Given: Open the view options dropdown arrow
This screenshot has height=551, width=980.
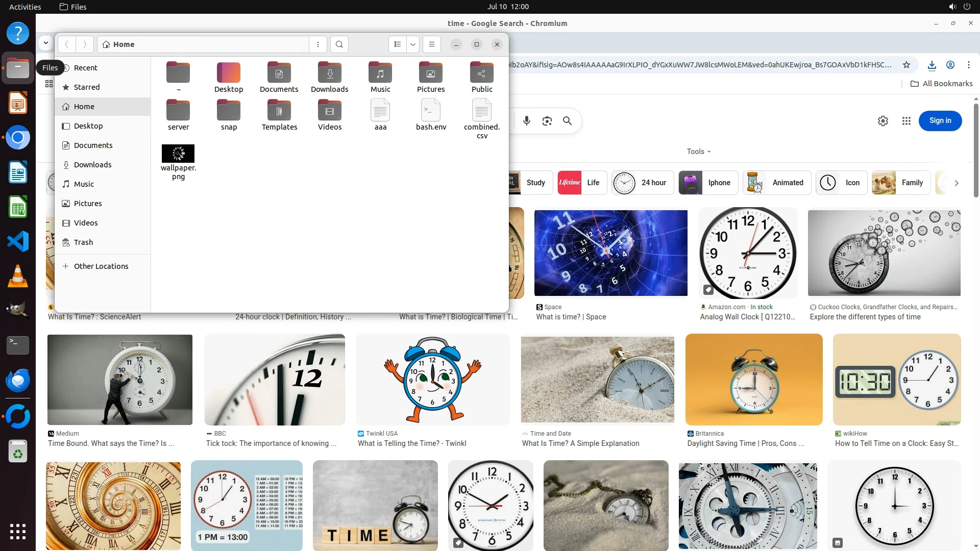Looking at the screenshot, I should [x=413, y=44].
